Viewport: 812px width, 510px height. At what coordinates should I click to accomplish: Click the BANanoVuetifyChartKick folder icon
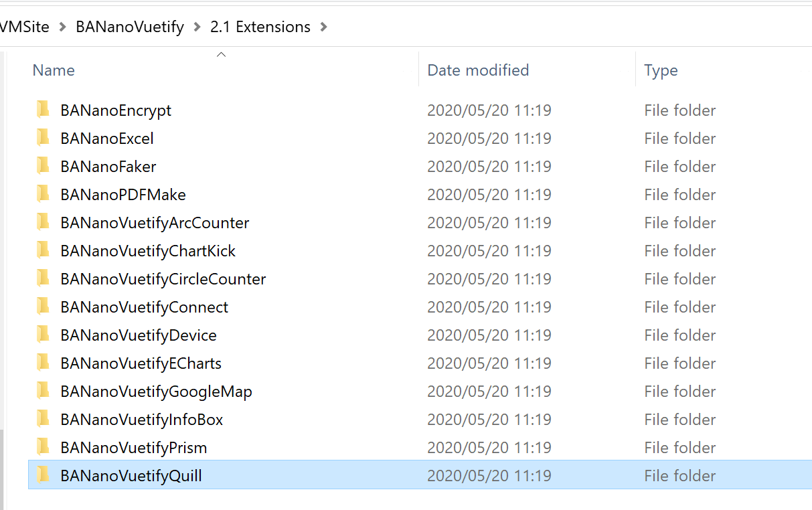pos(43,250)
